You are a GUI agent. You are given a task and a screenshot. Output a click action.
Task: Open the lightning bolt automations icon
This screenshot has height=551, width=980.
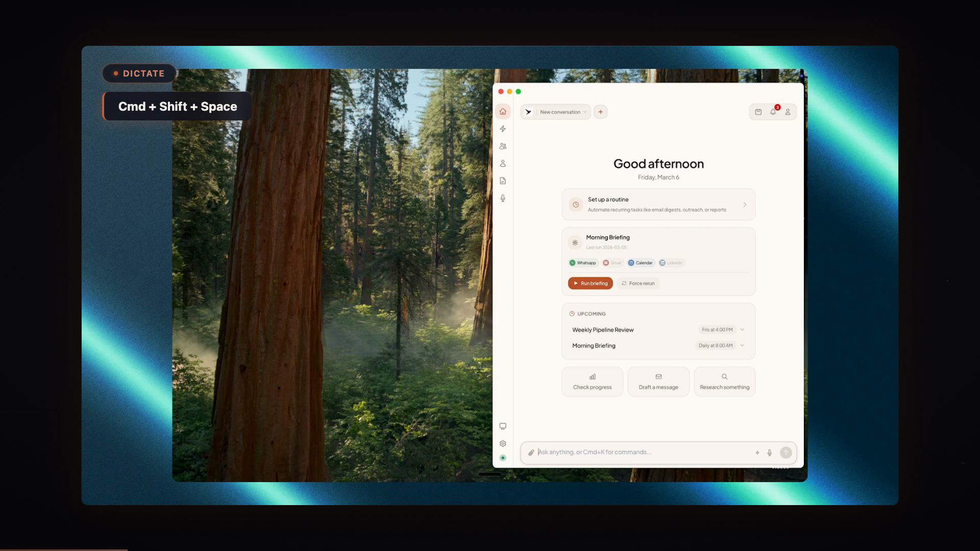point(503,129)
